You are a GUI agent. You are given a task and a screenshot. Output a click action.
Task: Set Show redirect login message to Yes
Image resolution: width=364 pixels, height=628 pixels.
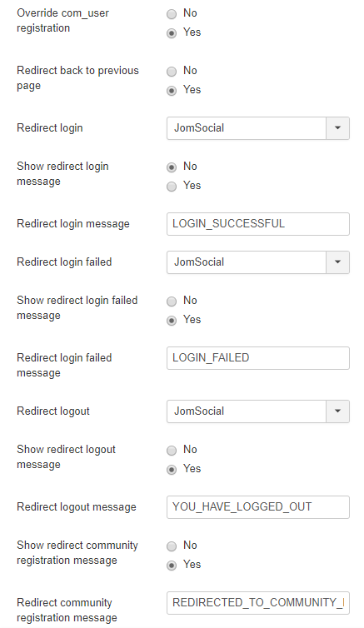tap(172, 187)
